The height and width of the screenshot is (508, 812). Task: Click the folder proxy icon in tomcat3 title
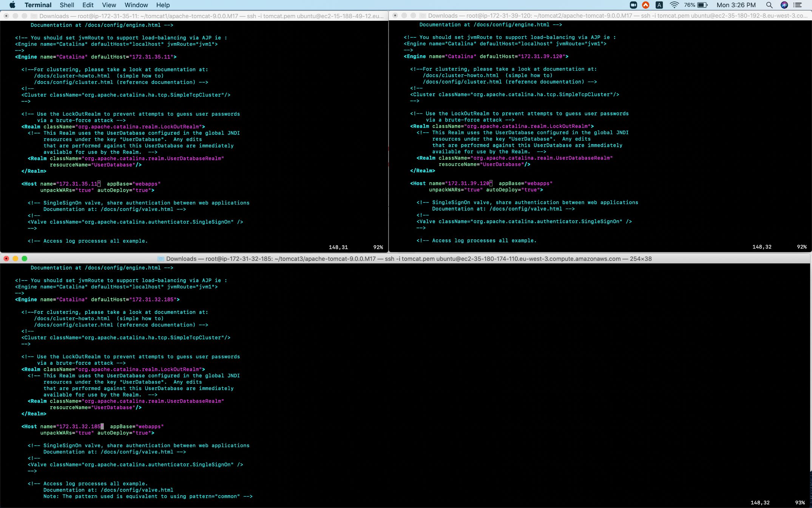tap(161, 259)
